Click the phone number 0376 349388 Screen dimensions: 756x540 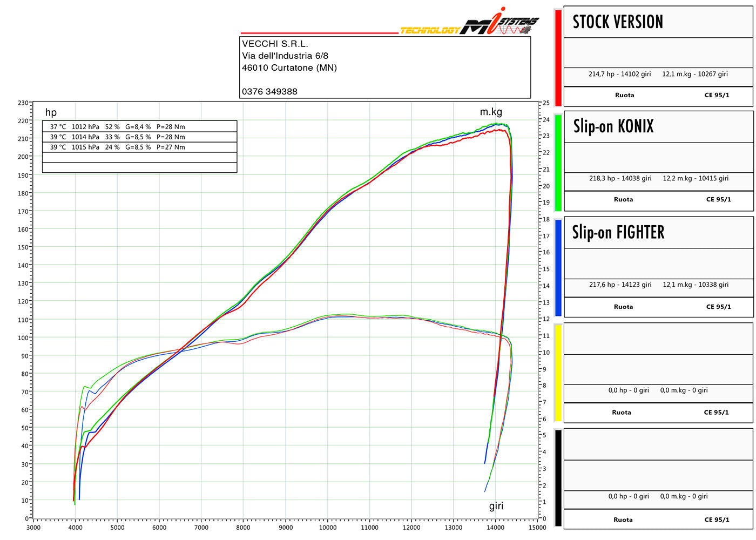(x=268, y=91)
